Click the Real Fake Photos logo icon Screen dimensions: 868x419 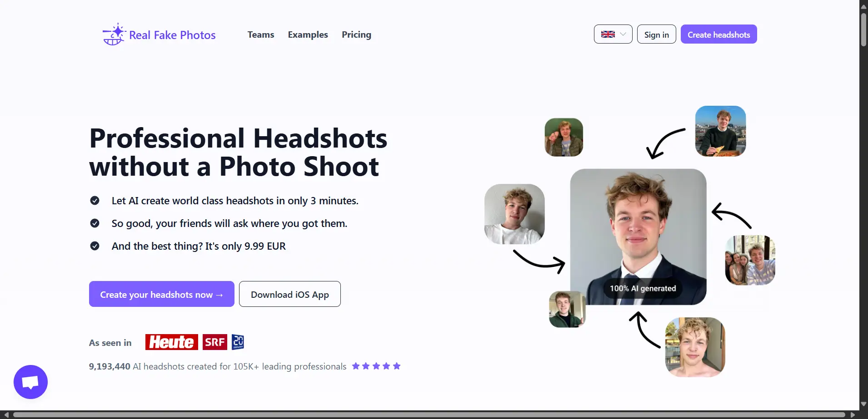(x=114, y=35)
